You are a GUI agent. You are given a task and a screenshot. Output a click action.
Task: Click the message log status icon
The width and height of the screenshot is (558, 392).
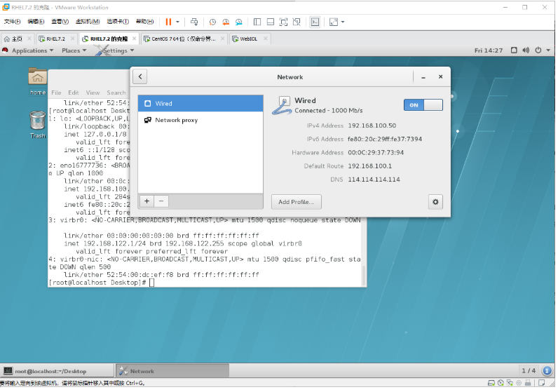coord(542,383)
